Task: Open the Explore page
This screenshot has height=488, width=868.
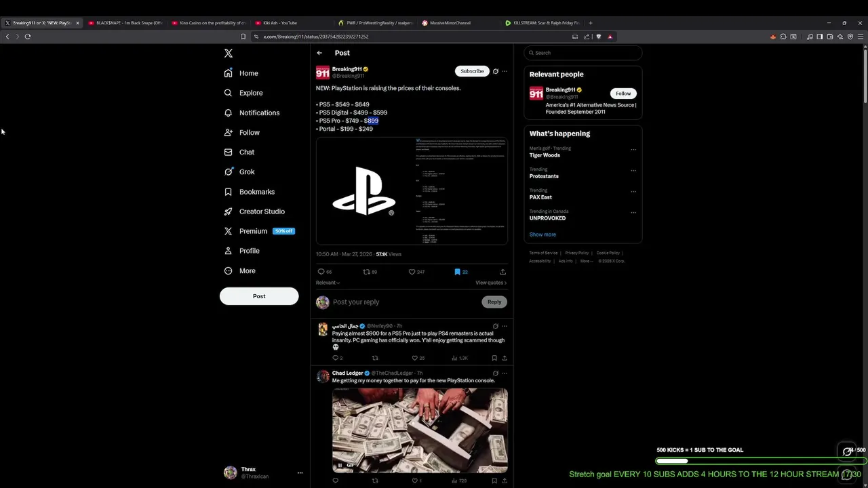Action: [x=243, y=93]
